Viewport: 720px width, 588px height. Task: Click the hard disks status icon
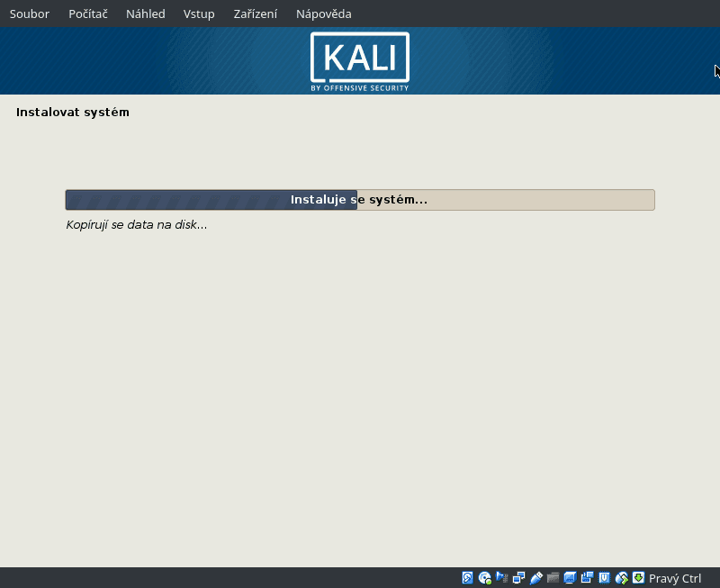[467, 577]
